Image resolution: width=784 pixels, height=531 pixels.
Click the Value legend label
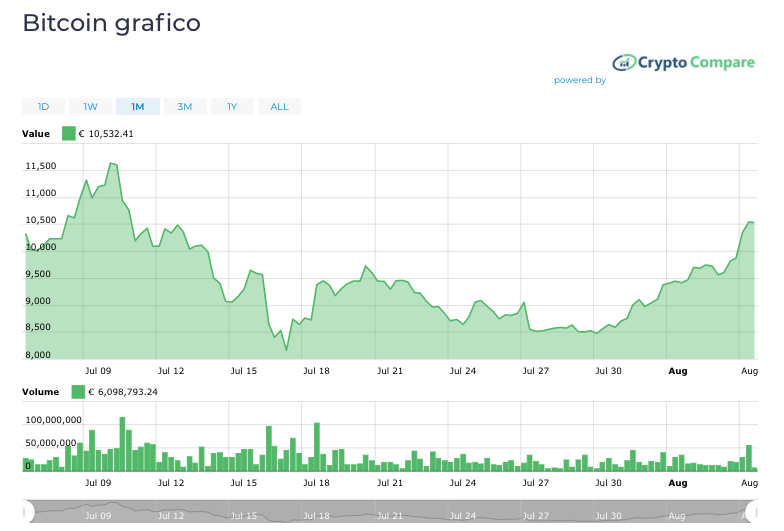36,134
